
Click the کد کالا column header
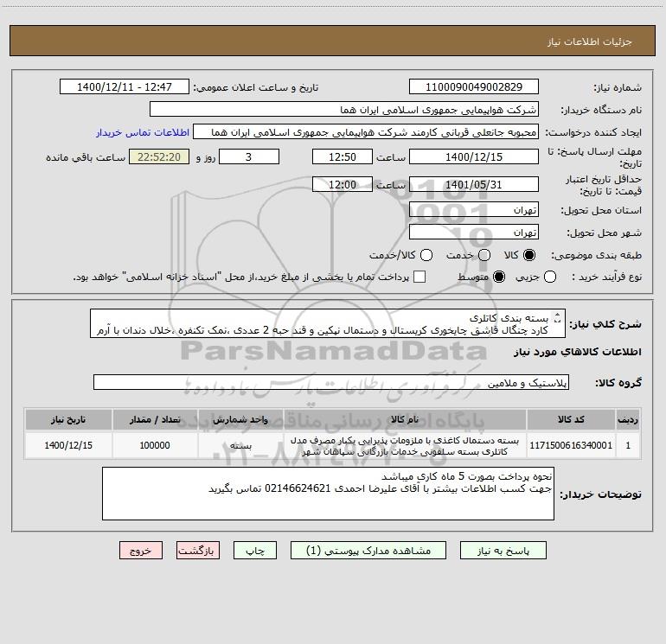coord(571,420)
